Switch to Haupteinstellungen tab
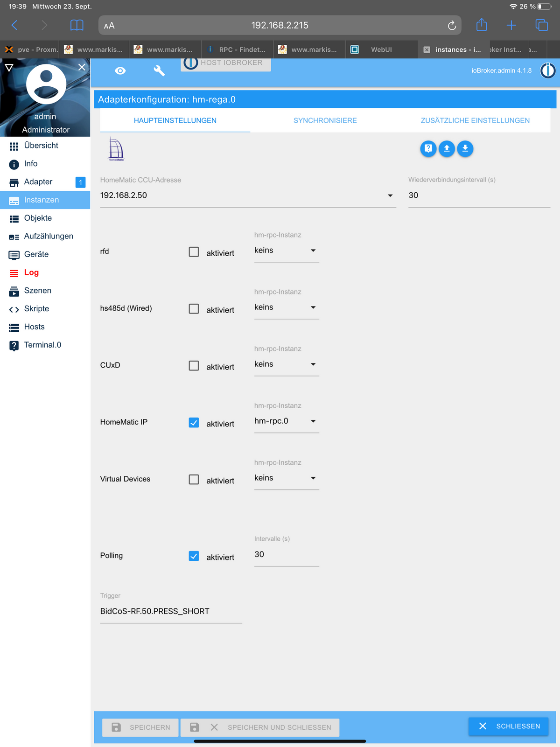 (x=175, y=120)
